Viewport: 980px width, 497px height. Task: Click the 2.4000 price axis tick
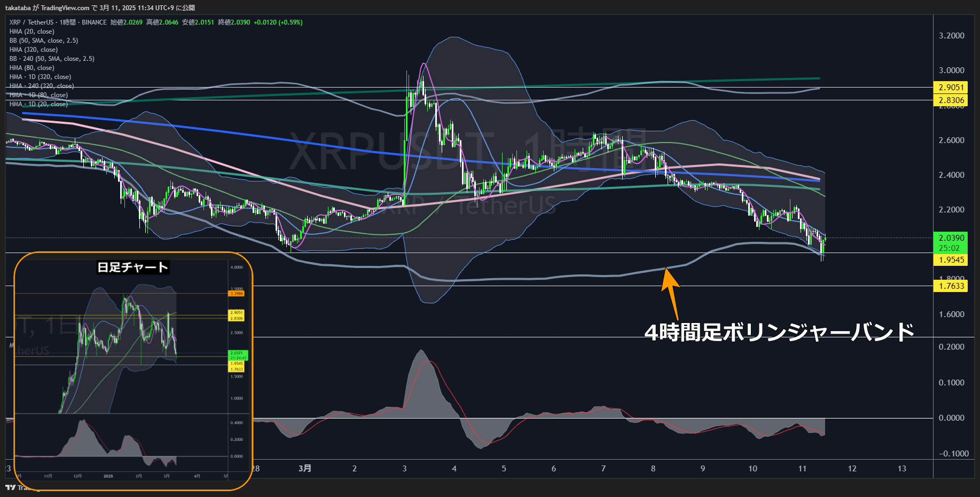pyautogui.click(x=952, y=175)
